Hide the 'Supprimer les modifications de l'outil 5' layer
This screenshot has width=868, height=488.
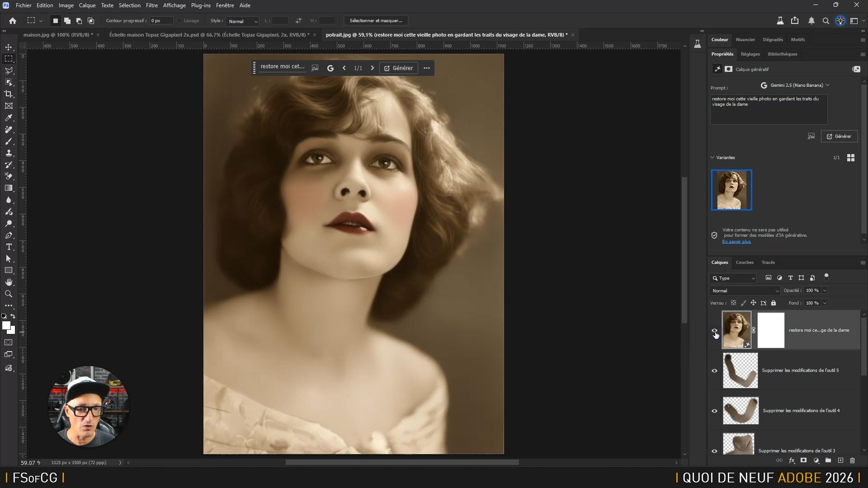point(714,371)
